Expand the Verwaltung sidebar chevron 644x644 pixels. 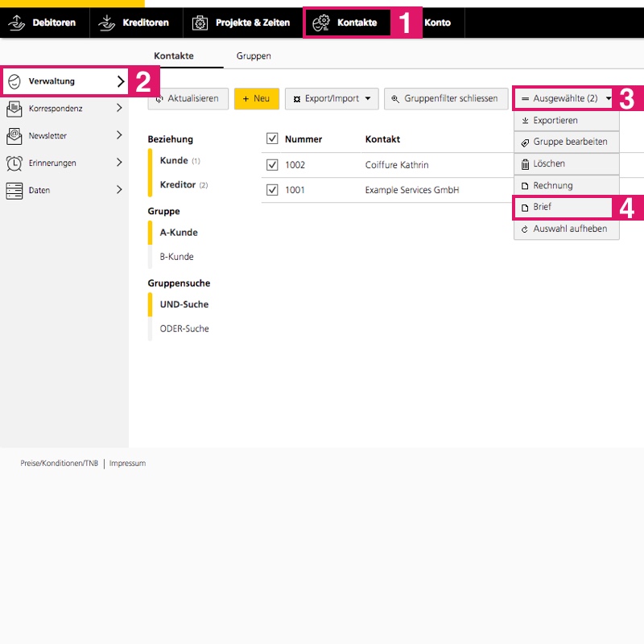tap(121, 80)
